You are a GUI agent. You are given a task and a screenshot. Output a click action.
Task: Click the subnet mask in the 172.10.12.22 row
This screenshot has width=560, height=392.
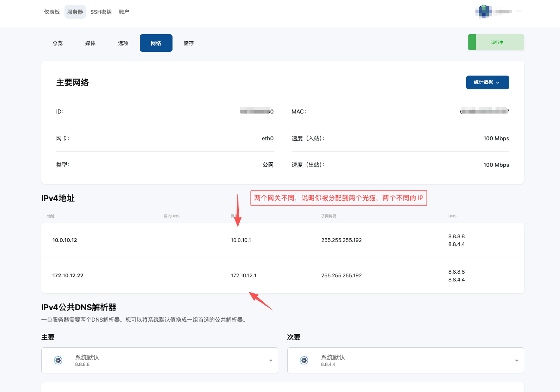[x=342, y=276]
